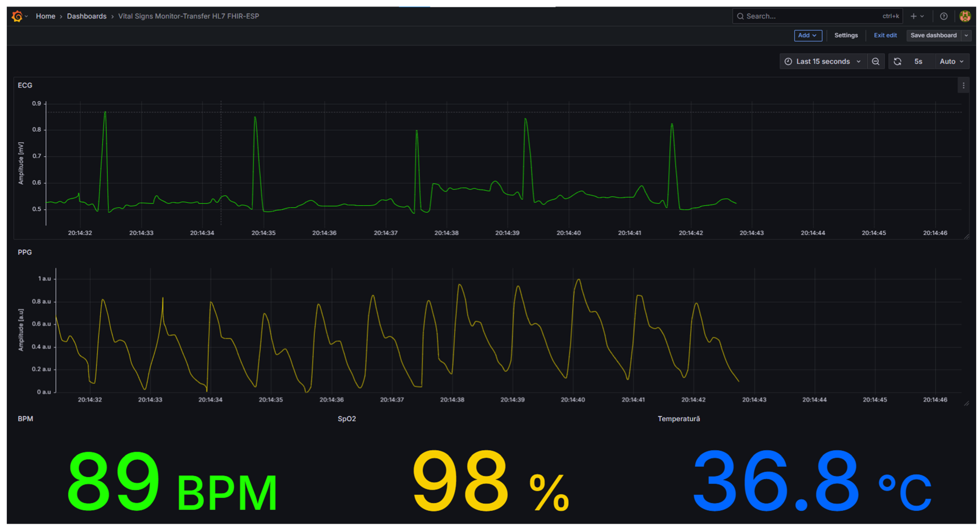Open the Add dropdown button
980x529 pixels.
click(808, 35)
